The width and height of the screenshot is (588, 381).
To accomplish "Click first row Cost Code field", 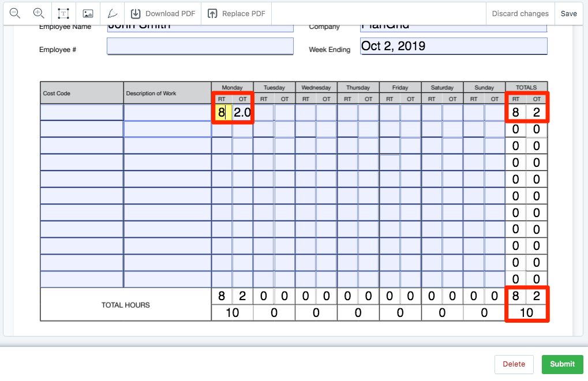I will [x=81, y=113].
